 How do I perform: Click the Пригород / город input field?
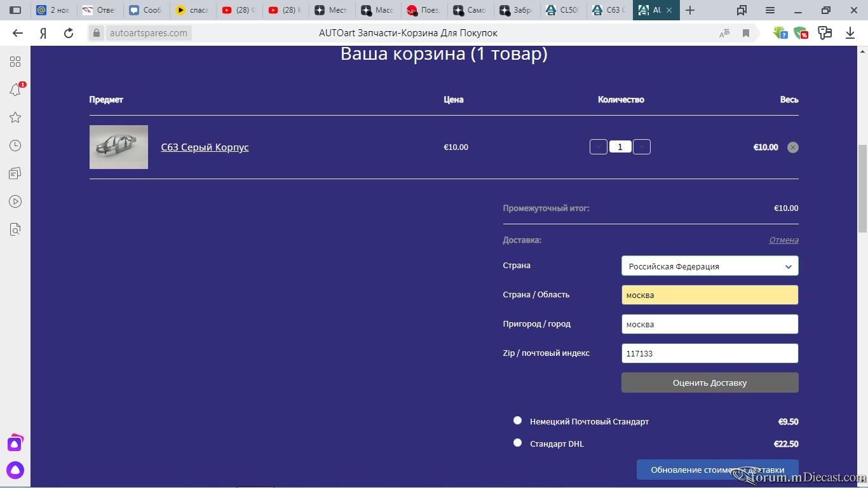click(x=710, y=324)
